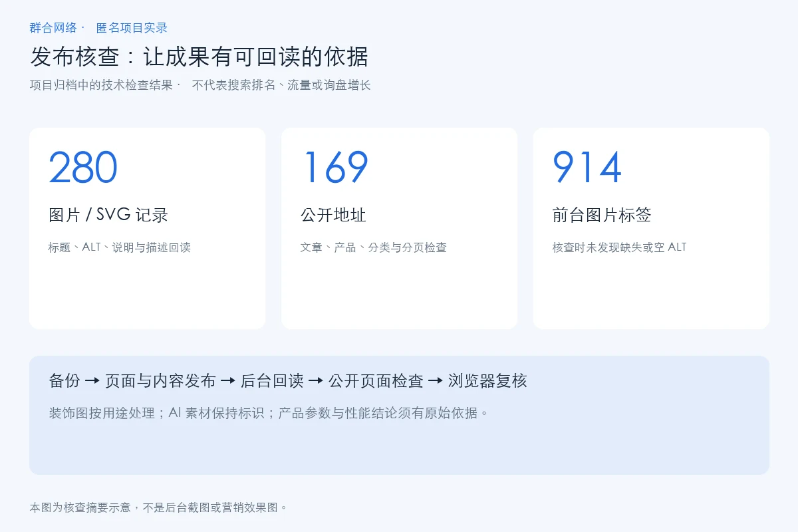
Task: Click the headline 发布核查：让成果有可回读的依据
Action: [x=199, y=57]
